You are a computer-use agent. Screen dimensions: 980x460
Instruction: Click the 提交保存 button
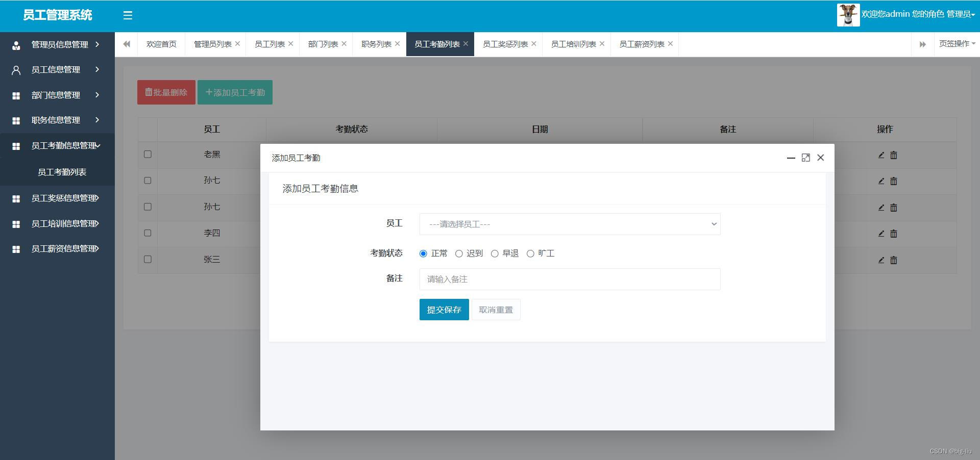tap(444, 310)
